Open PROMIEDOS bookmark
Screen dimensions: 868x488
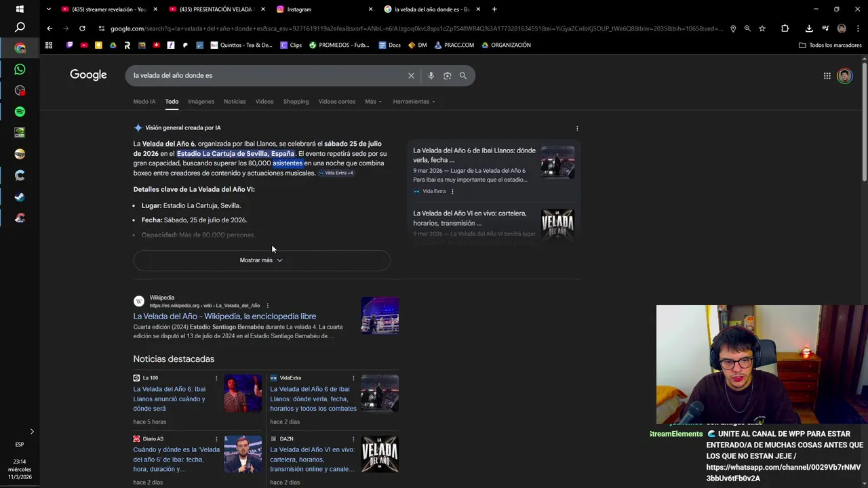[x=339, y=45]
